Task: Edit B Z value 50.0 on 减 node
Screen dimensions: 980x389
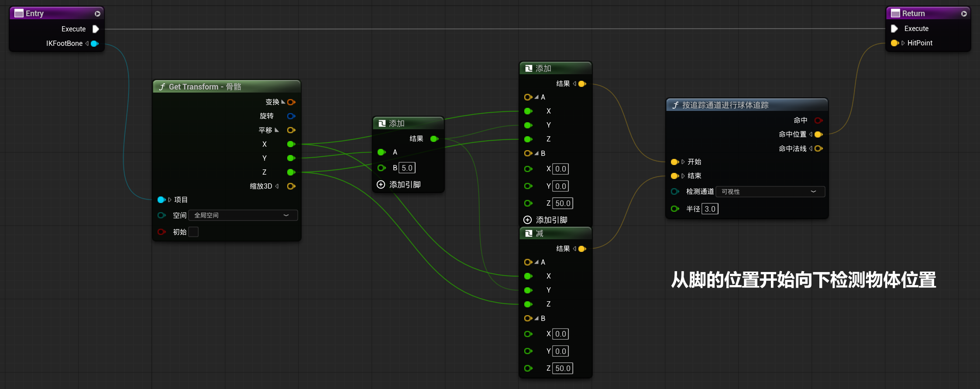Action: (563, 368)
